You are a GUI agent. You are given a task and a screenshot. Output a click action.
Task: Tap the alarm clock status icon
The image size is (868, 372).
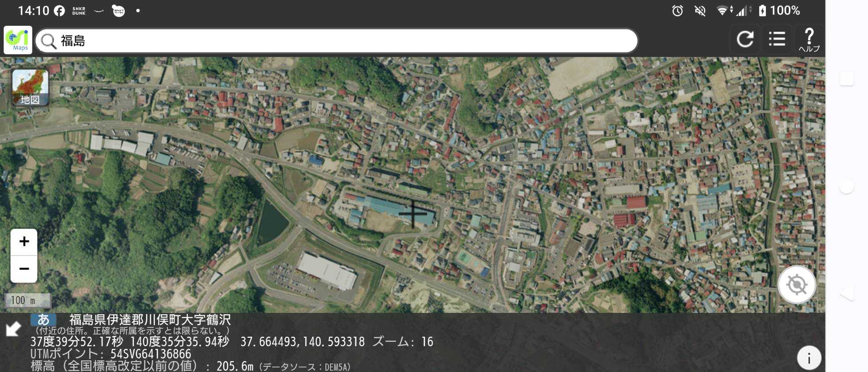[677, 11]
